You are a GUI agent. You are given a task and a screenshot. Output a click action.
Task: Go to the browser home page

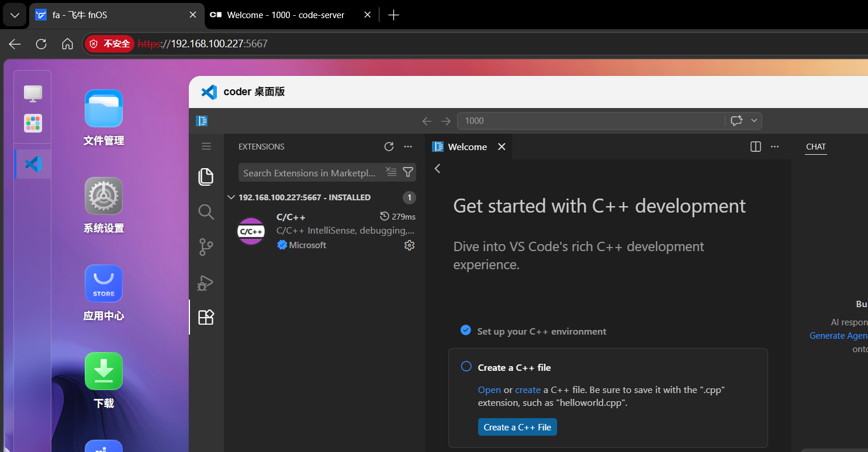(67, 44)
